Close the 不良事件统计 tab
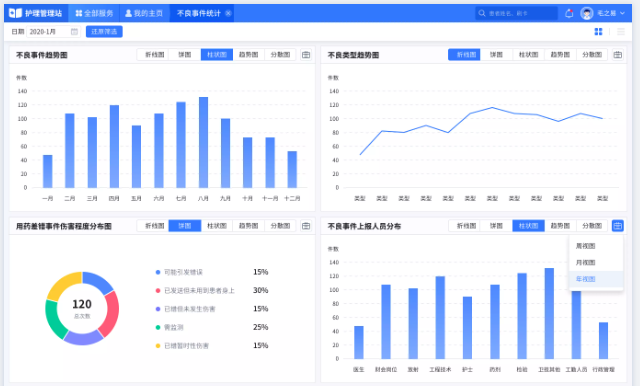The height and width of the screenshot is (386, 640). (x=228, y=13)
